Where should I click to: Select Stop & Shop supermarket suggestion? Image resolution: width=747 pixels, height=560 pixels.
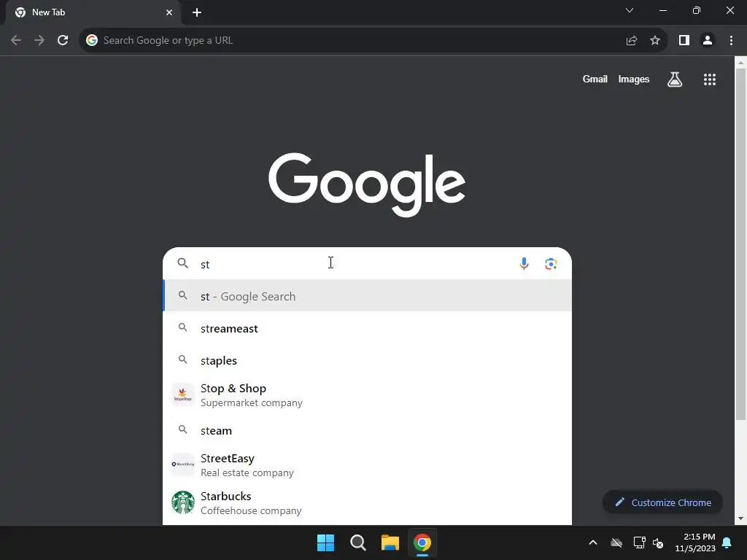click(x=368, y=394)
